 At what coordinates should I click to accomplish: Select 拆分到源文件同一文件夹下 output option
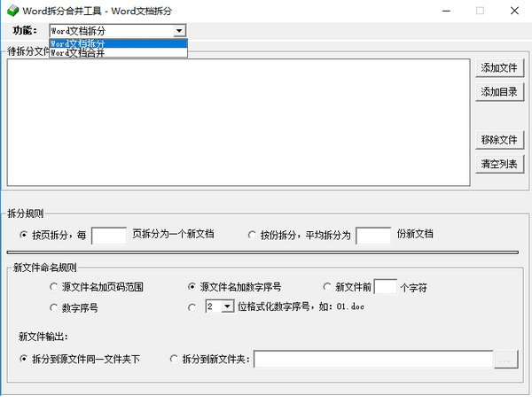[23, 359]
